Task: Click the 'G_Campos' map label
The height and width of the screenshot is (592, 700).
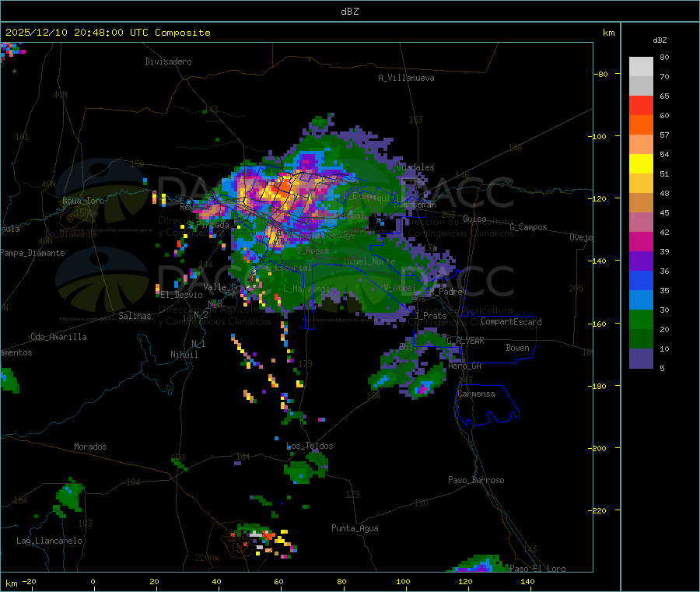Action: [528, 227]
